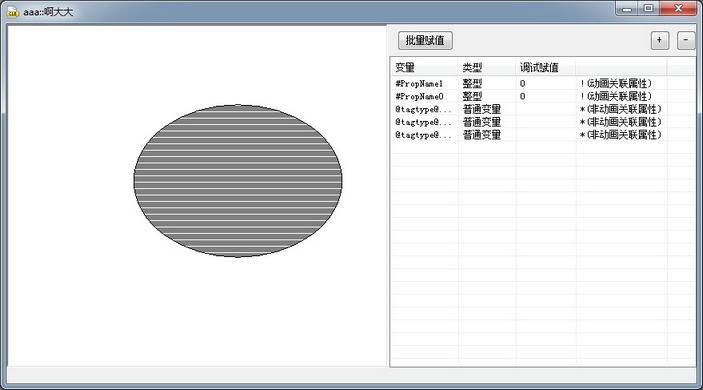The image size is (703, 390).
Task: Select the first @tagtype@ variable row
Action: pyautogui.click(x=542, y=109)
